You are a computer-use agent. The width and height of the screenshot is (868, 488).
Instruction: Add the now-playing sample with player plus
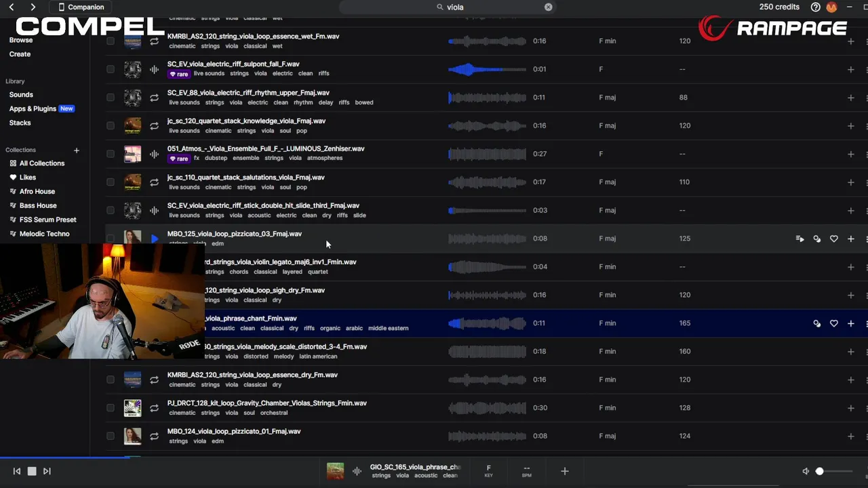564,471
